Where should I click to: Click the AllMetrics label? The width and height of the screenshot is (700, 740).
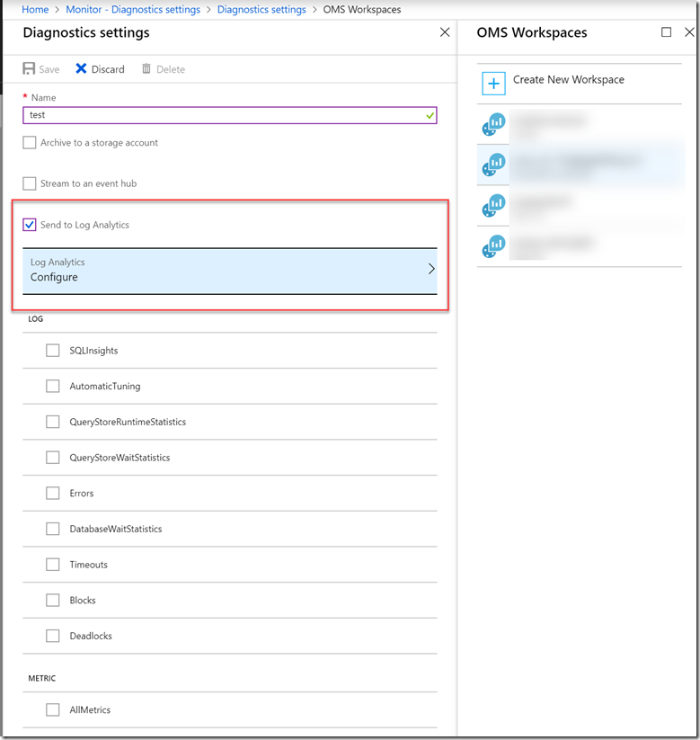tap(90, 709)
